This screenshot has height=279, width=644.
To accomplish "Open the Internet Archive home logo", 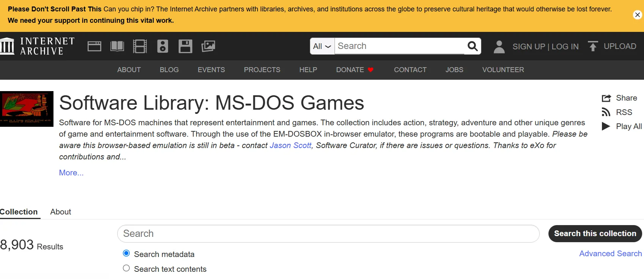I will click(x=37, y=46).
